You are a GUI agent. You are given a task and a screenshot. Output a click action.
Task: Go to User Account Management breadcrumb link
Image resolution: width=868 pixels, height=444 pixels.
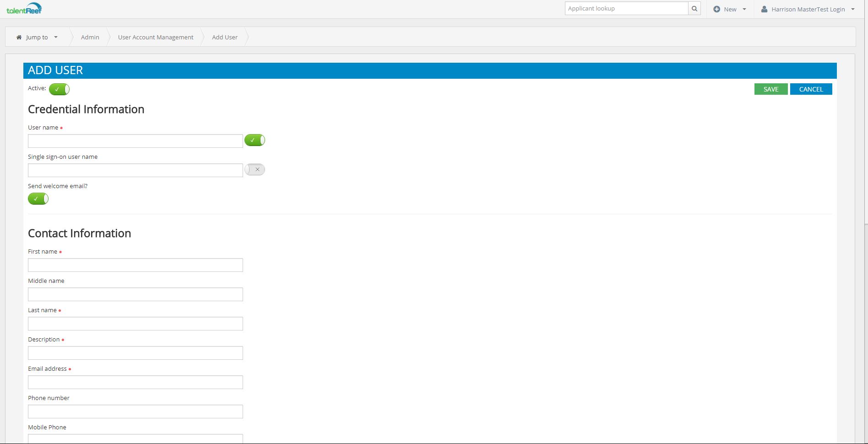point(155,37)
